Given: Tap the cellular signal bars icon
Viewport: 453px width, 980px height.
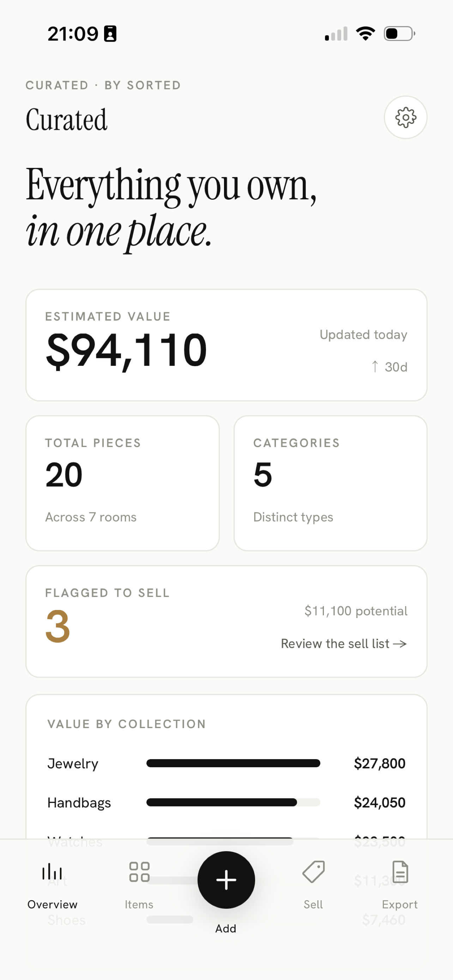Looking at the screenshot, I should pyautogui.click(x=336, y=34).
